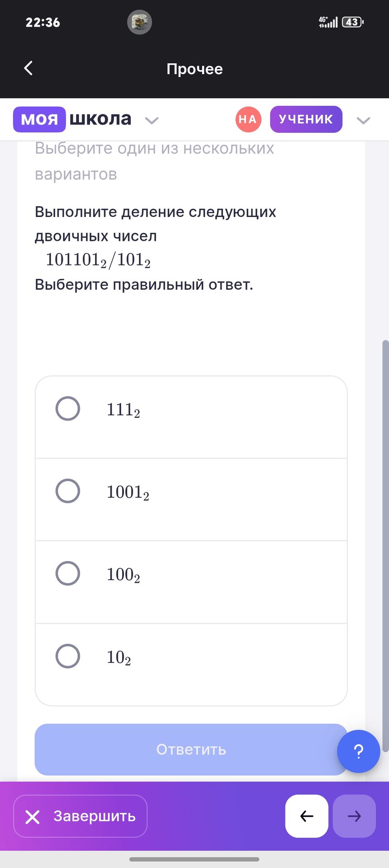The image size is (389, 868).
Task: Select the answer 111₂ radio button
Action: point(68,409)
